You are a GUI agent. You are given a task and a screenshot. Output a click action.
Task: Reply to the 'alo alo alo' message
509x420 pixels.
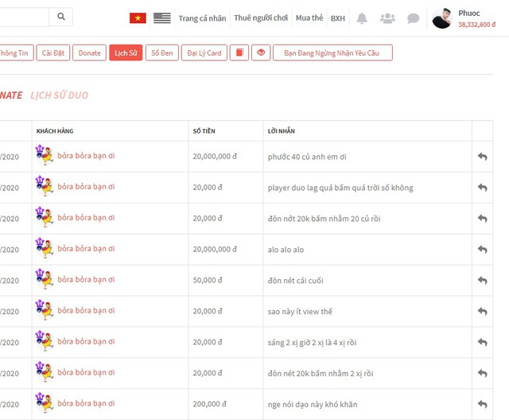[x=482, y=249]
